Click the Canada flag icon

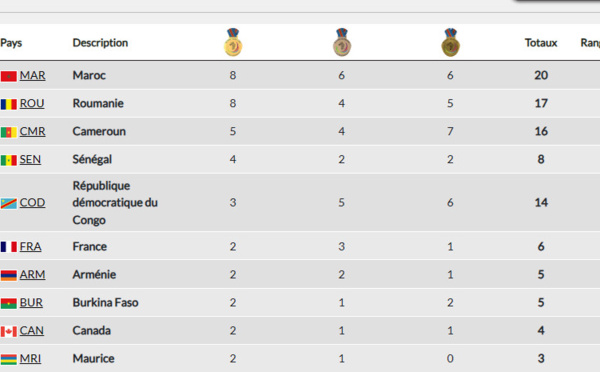pos(8,331)
